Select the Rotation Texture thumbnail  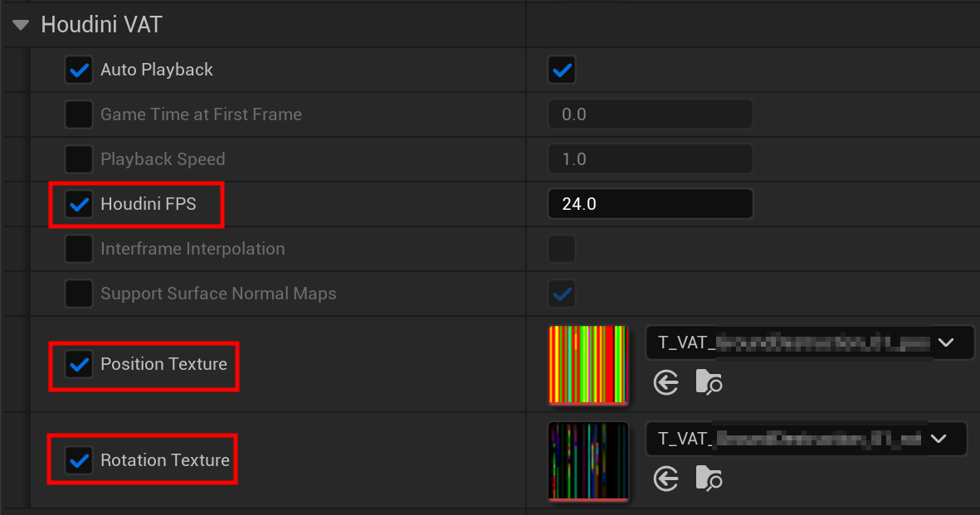coord(588,462)
